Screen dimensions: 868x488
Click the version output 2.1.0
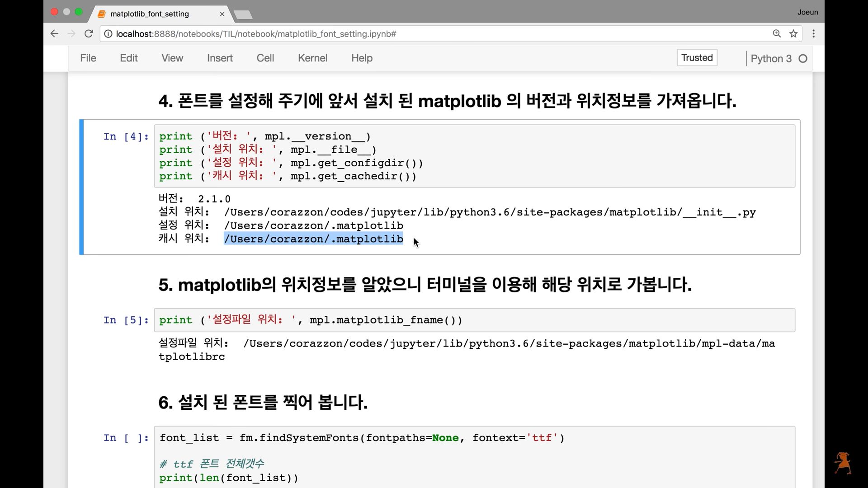(x=214, y=199)
